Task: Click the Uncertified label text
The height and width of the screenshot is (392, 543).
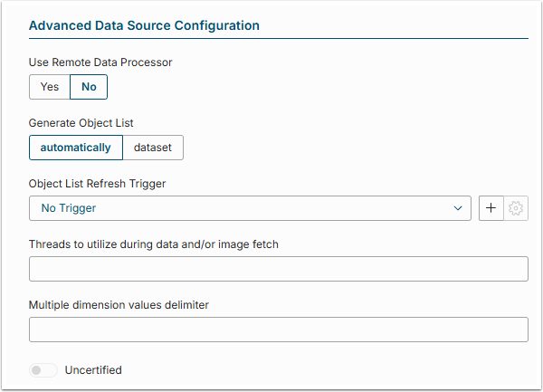Action: (x=93, y=370)
